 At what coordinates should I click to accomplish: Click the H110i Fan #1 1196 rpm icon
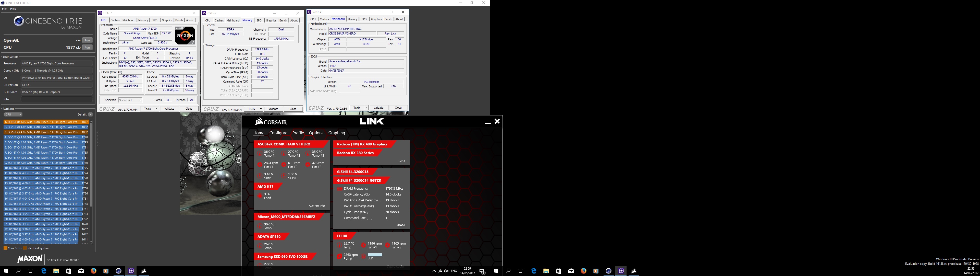[363, 245]
